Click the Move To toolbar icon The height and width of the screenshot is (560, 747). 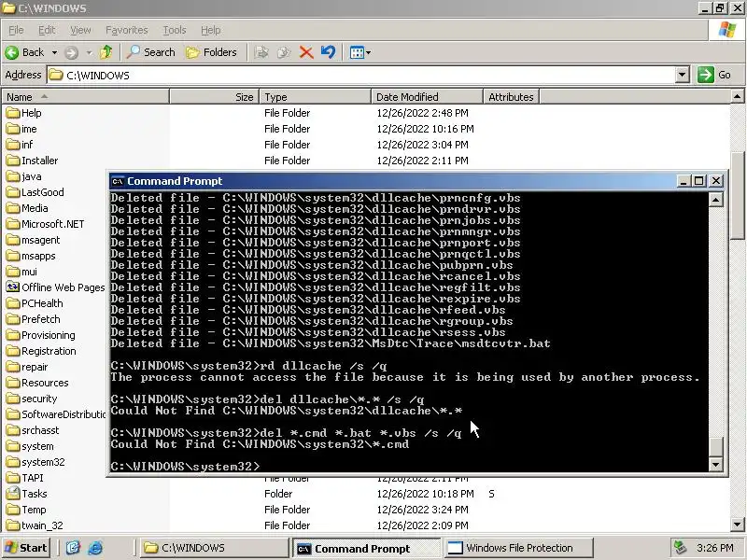click(261, 52)
